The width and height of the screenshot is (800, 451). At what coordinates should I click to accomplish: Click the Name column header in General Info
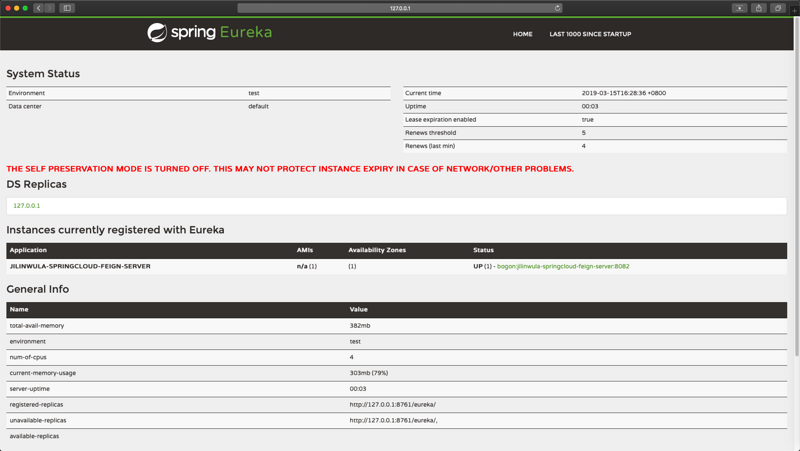(x=19, y=310)
